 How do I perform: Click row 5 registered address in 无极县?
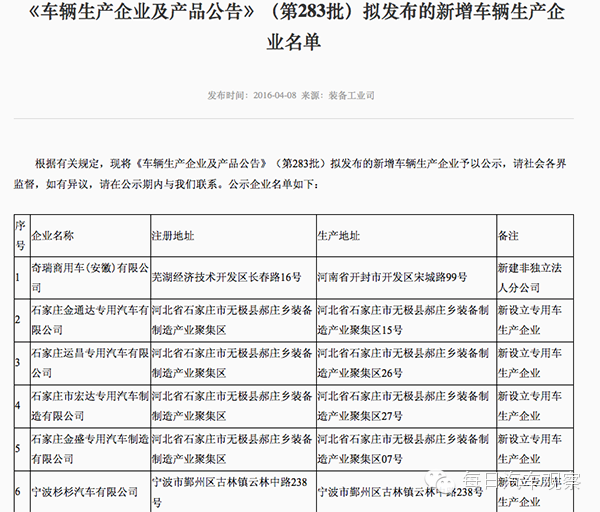point(232,449)
